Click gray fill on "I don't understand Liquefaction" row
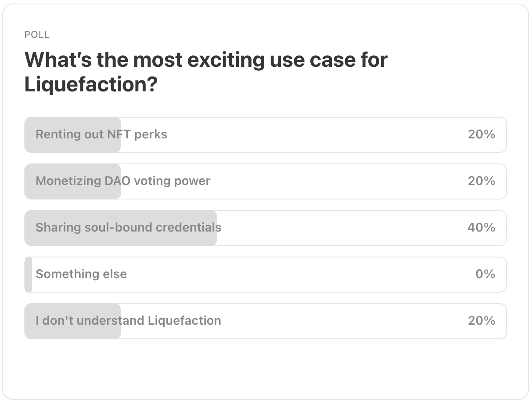The image size is (532, 406). (x=72, y=332)
